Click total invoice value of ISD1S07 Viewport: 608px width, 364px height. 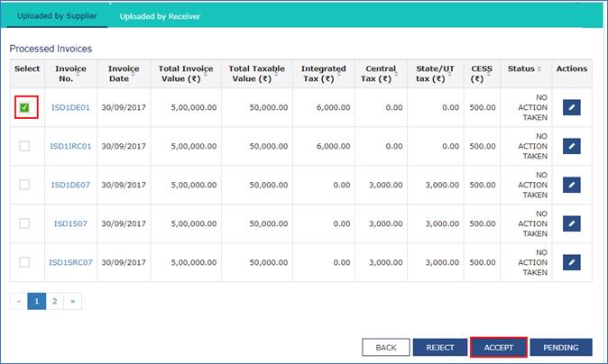point(193,223)
